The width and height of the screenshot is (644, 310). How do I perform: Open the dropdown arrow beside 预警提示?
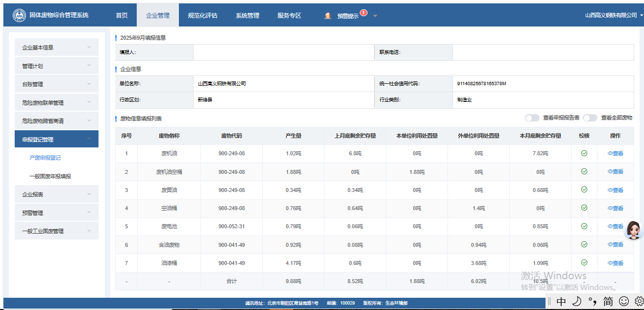tap(375, 16)
